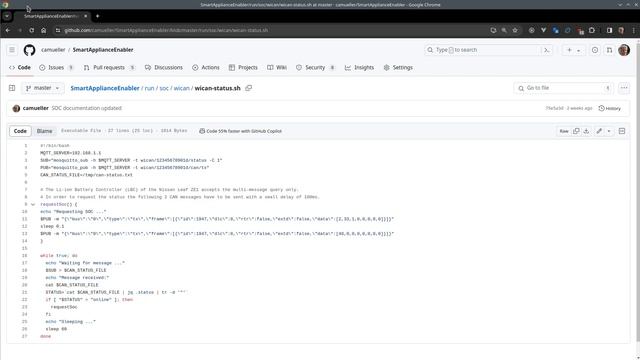Switch to Code file view
The width and height of the screenshot is (640, 360).
click(20, 131)
